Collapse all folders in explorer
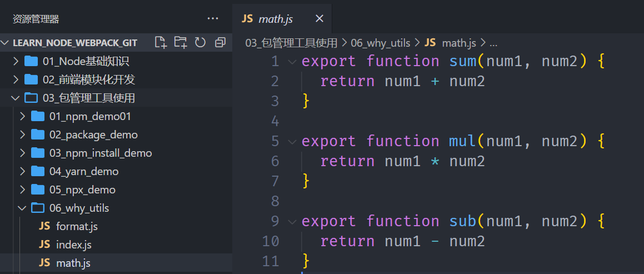Viewport: 644px width, 274px height. click(x=220, y=42)
